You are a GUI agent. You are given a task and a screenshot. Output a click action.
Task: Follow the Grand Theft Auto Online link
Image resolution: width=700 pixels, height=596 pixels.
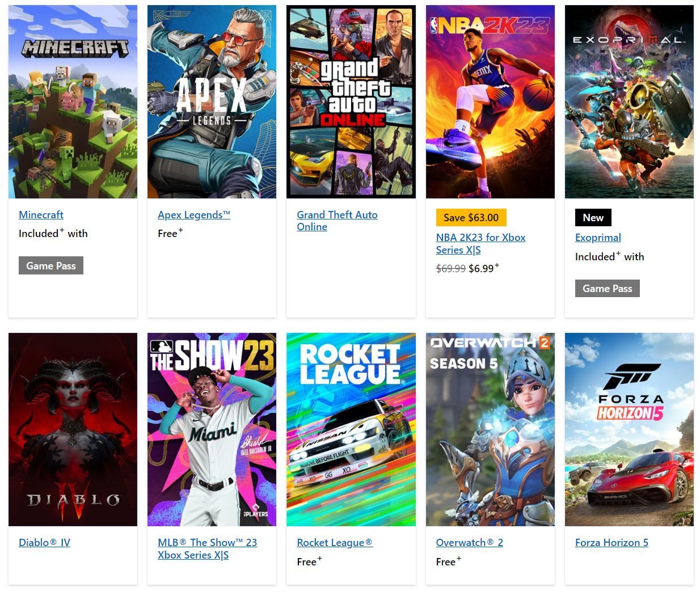coord(337,221)
